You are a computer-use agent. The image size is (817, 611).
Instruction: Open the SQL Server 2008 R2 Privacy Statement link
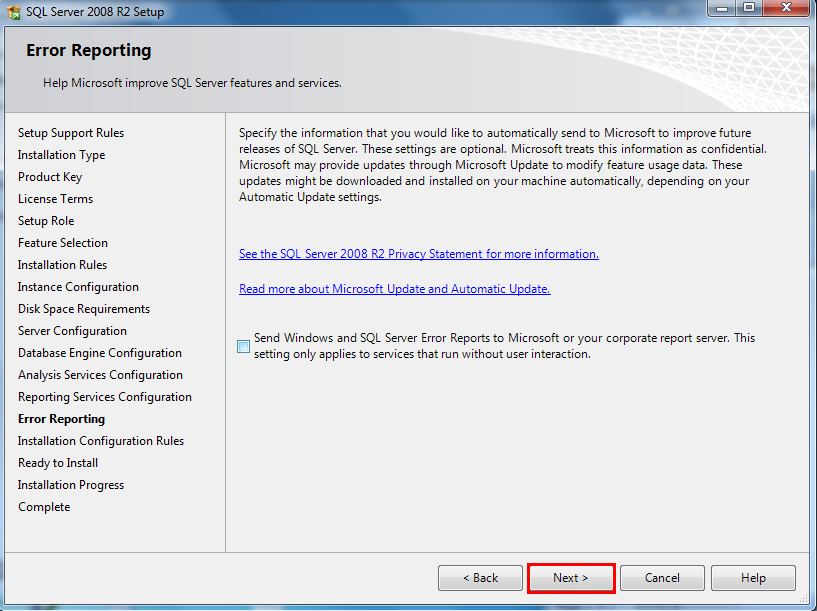tap(419, 254)
